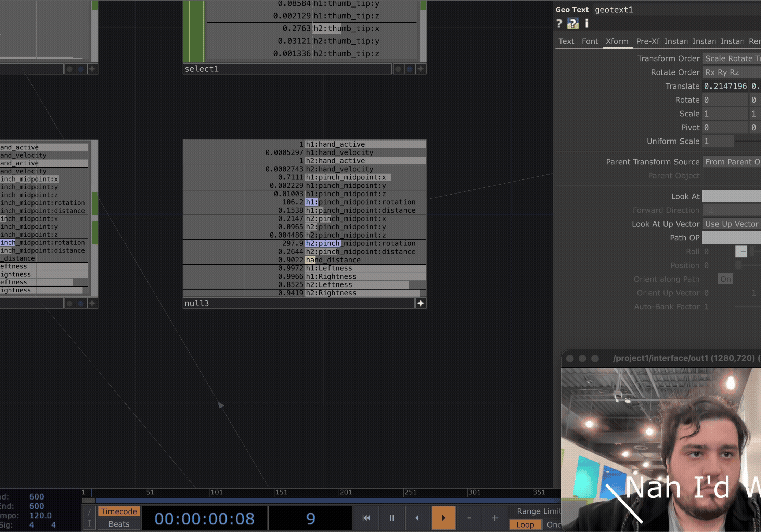Expand Parent Transform Source dropdown

click(732, 162)
